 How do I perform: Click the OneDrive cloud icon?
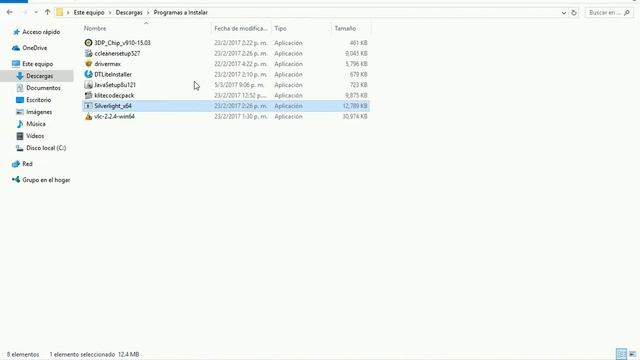pyautogui.click(x=16, y=48)
